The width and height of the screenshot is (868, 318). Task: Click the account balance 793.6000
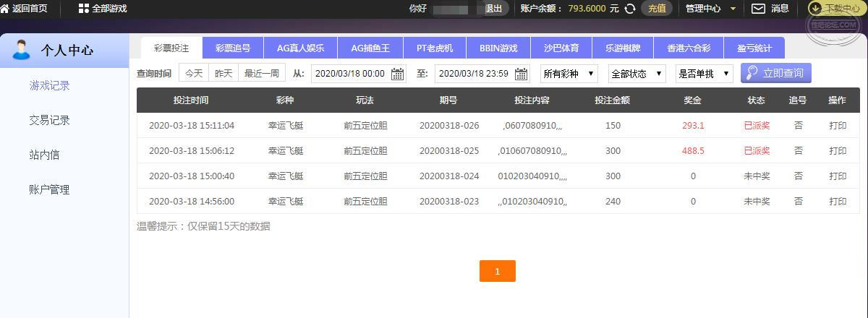pyautogui.click(x=587, y=9)
